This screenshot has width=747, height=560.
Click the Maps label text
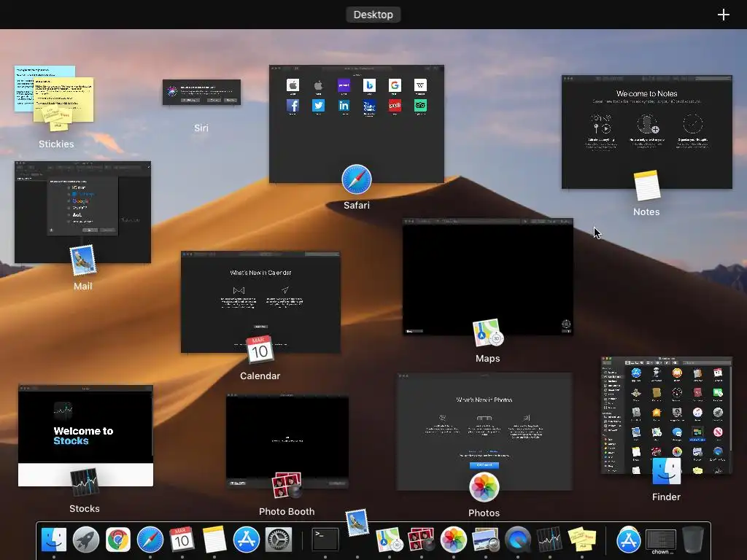[488, 358]
